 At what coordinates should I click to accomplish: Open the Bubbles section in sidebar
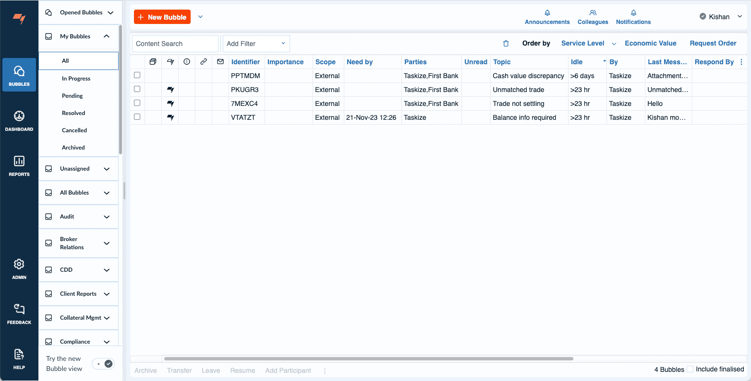(x=19, y=75)
